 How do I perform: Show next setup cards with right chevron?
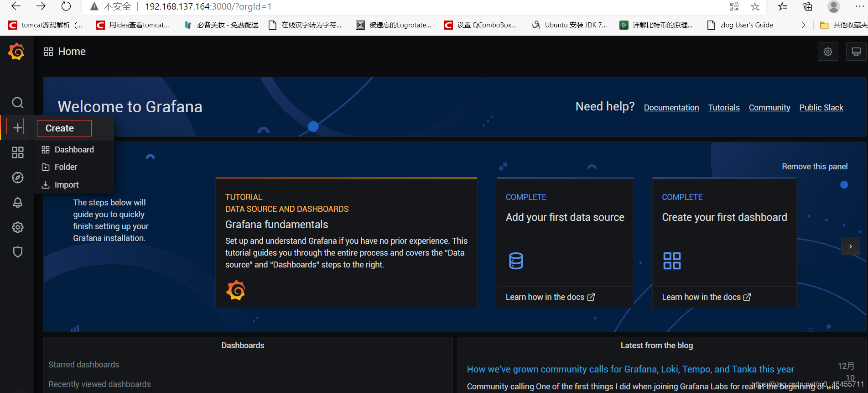(850, 246)
